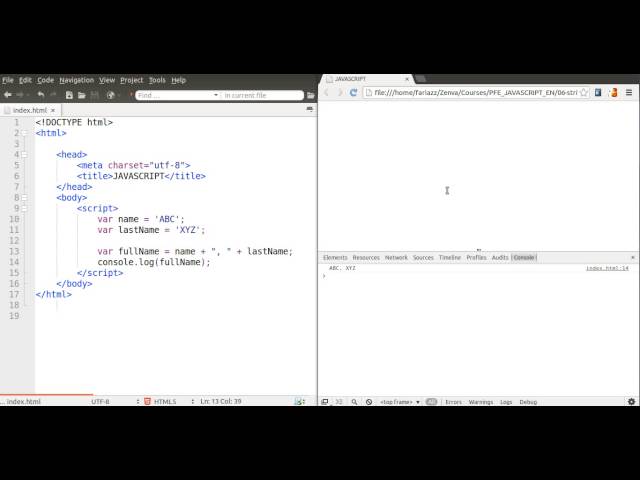
Task: Show the DevTools console drawer icon
Action: point(338,402)
